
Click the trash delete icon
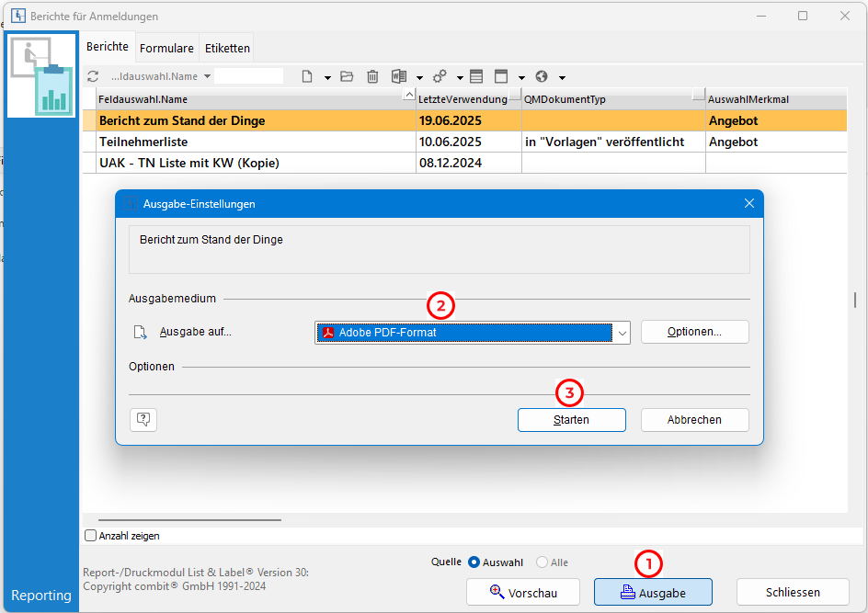tap(372, 77)
